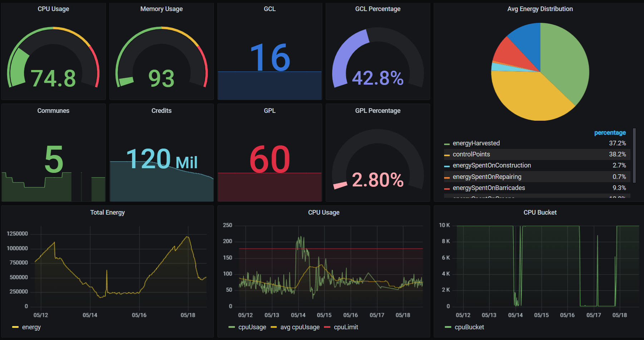Toggle the cpuBucket series legend label
The height and width of the screenshot is (340, 644).
(469, 327)
